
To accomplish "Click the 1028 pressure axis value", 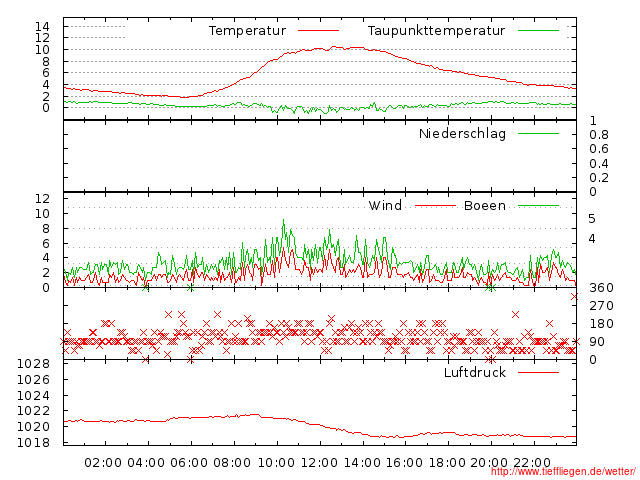I will point(33,364).
